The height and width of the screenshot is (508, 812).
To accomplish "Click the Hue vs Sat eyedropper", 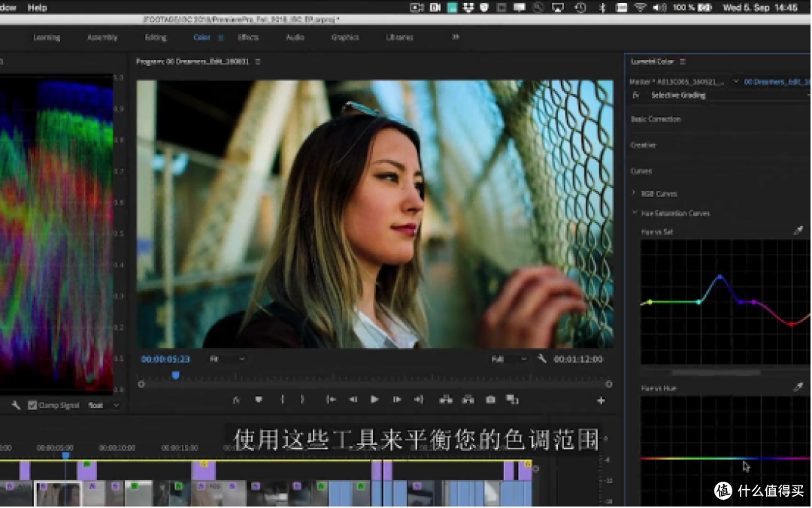I will pyautogui.click(x=798, y=231).
